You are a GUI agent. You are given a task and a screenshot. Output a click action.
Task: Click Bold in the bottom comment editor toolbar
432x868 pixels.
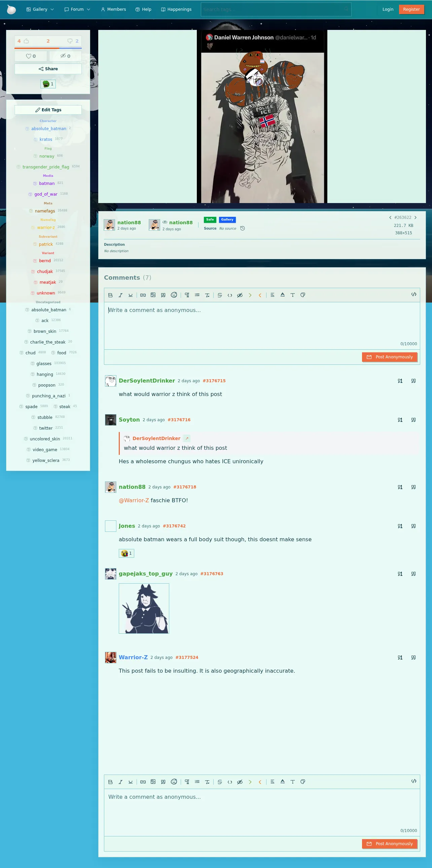(110, 782)
